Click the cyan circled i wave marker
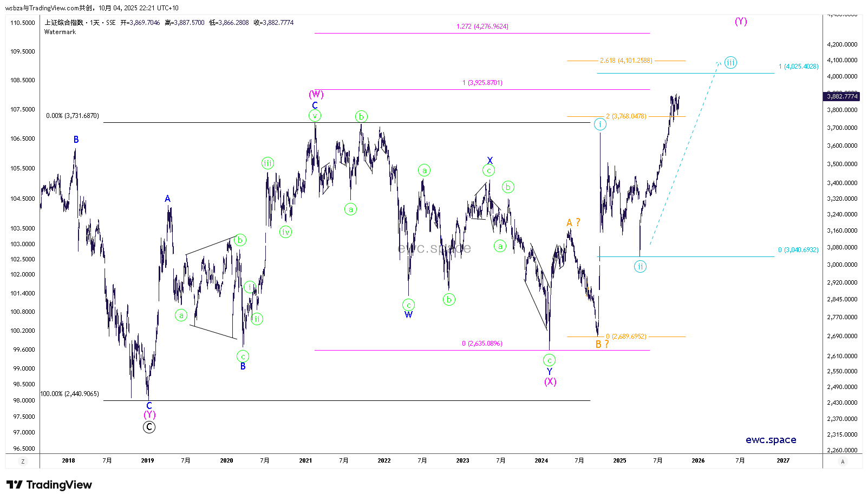868x501 pixels. [x=600, y=124]
